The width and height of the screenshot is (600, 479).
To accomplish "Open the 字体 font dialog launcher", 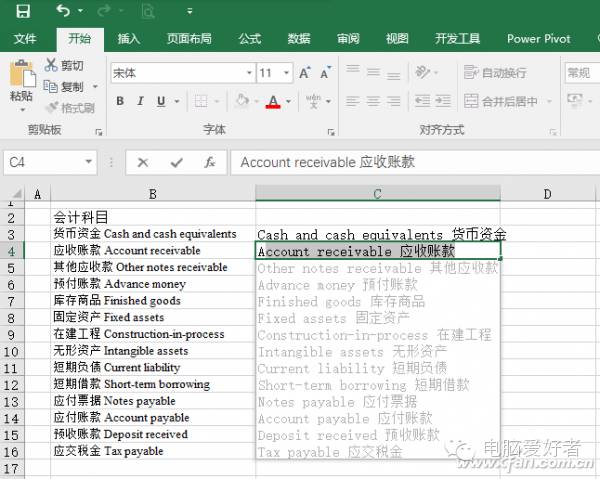I will 331,132.
